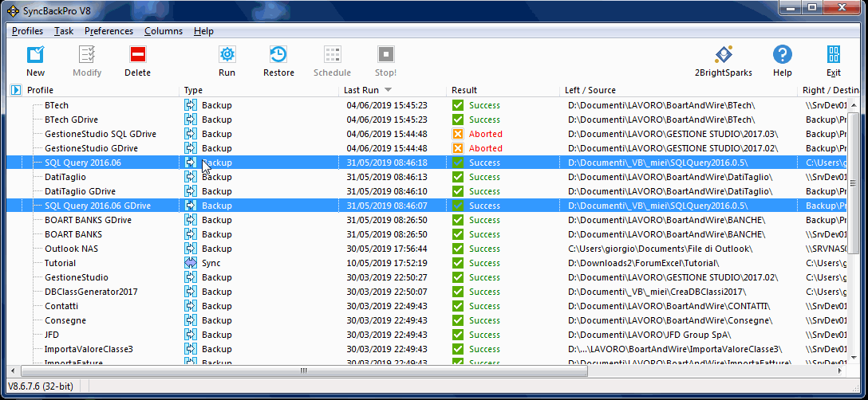
Task: Open the Help menu in menu bar
Action: (x=203, y=31)
